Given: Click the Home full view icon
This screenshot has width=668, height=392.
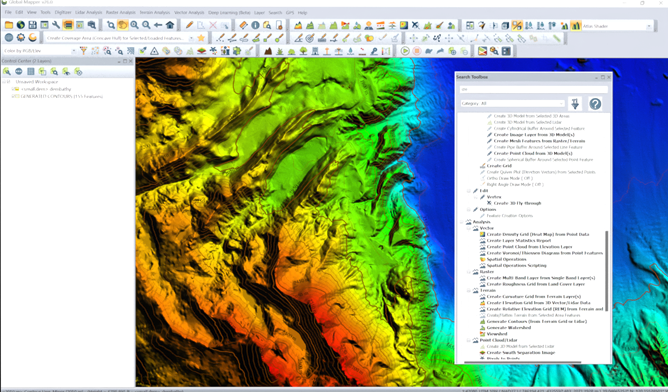Looking at the screenshot, I should coord(170,26).
